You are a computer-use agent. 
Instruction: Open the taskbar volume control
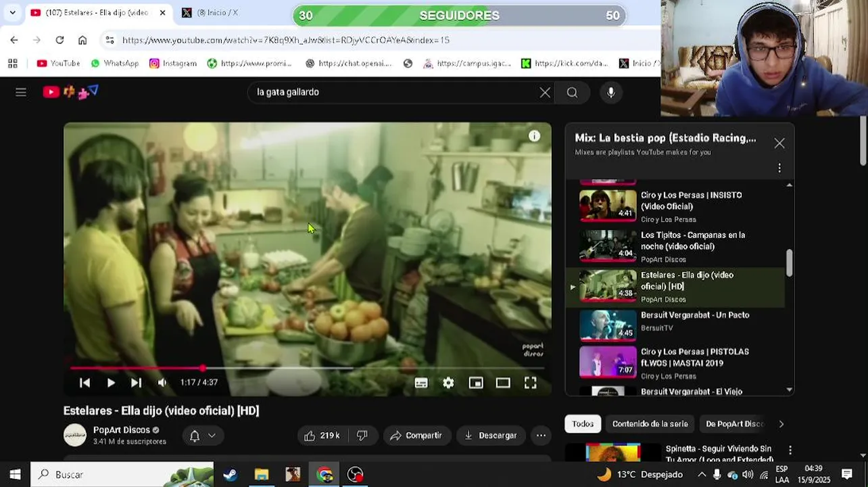pyautogui.click(x=748, y=475)
